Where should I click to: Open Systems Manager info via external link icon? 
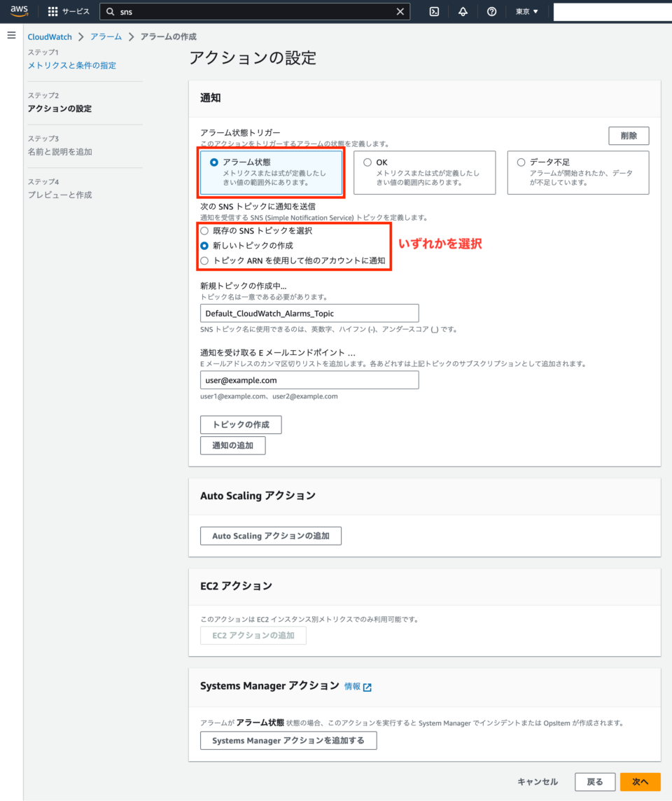click(367, 687)
